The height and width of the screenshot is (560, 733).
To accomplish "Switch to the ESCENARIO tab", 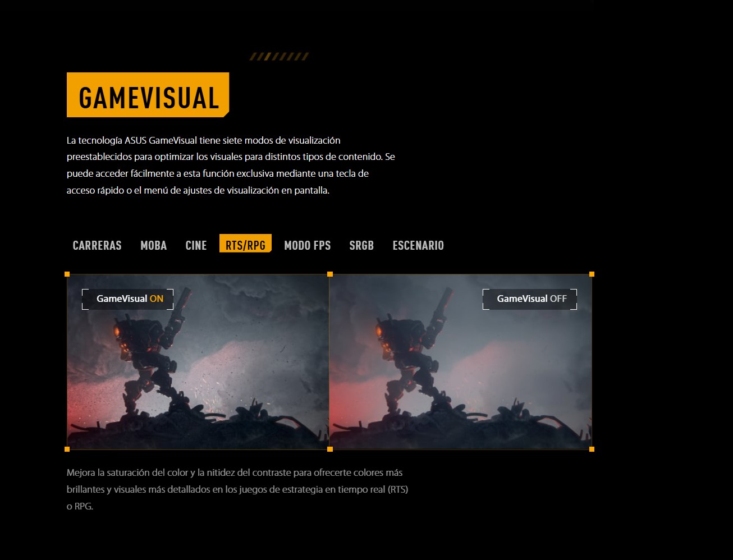I will tap(418, 245).
